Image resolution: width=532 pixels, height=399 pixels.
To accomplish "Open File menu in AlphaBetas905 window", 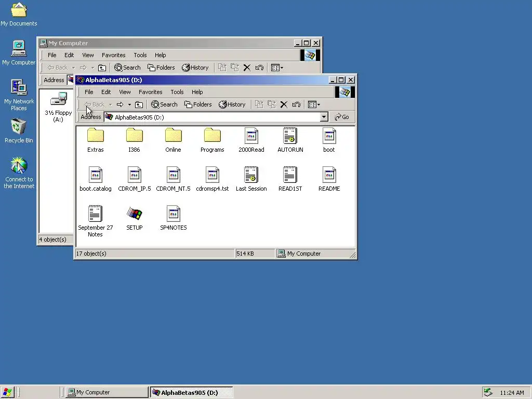I will [89, 92].
